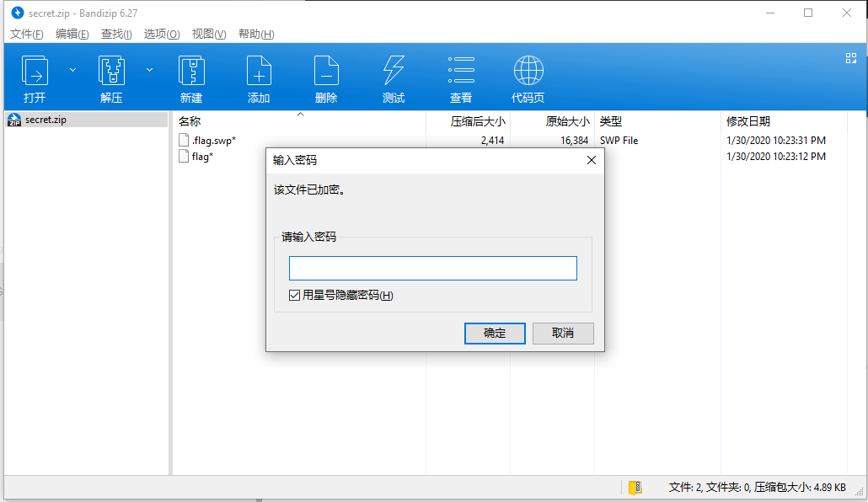Uncheck 用星号隐藏密码 checkbox
This screenshot has height=502, width=868.
click(x=294, y=296)
